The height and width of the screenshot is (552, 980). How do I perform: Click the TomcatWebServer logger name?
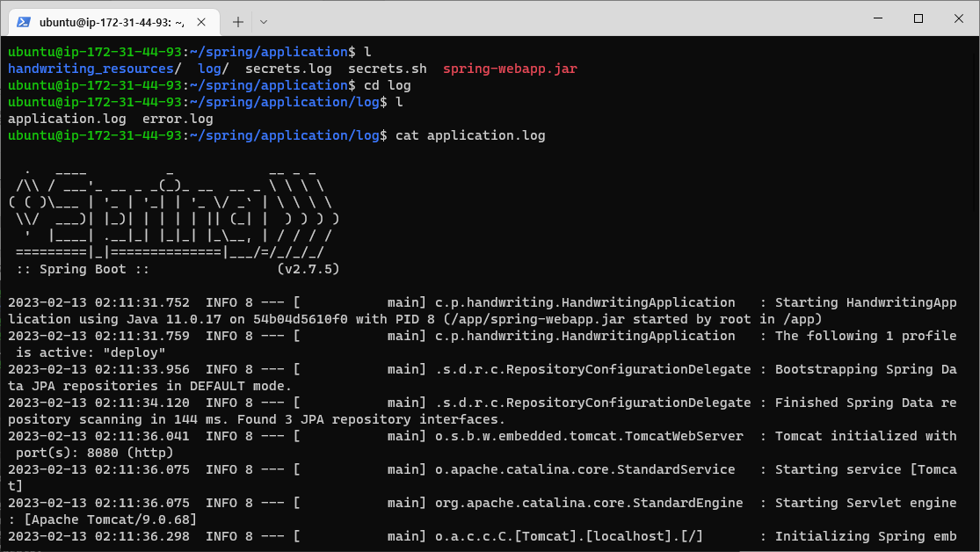point(590,436)
